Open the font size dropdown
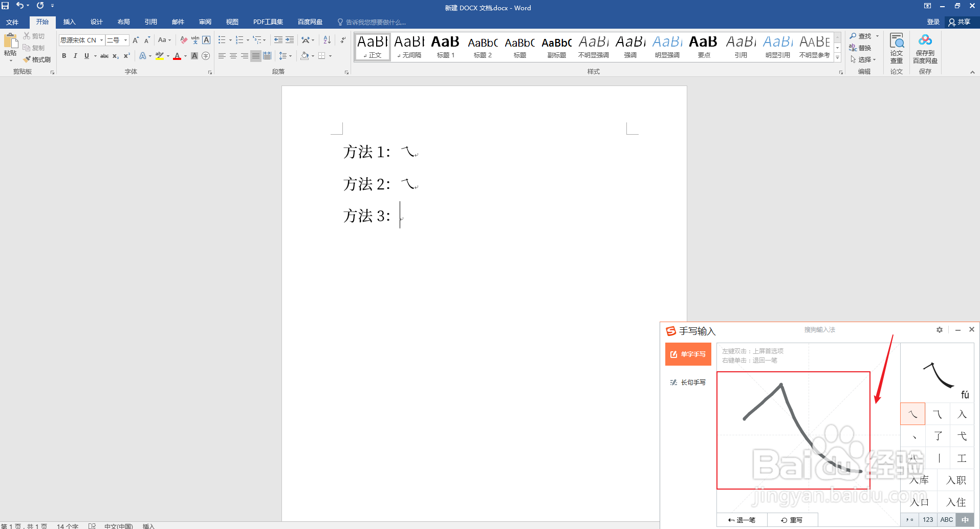Image resolution: width=980 pixels, height=529 pixels. pos(125,40)
